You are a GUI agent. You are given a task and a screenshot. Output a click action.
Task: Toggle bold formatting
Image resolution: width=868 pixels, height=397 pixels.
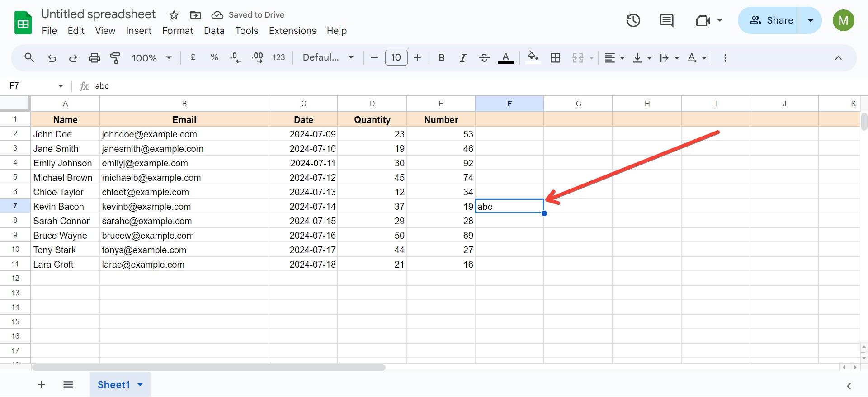click(x=442, y=58)
